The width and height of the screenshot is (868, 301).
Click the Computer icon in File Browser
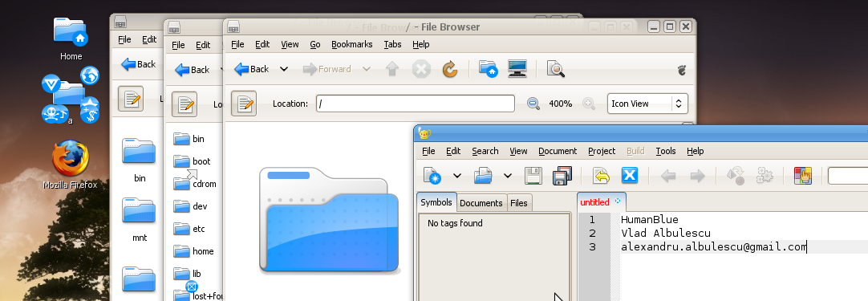coord(517,69)
